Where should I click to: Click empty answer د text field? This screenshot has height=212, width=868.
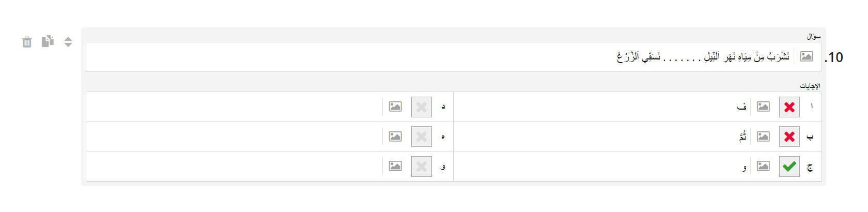pos(235,107)
